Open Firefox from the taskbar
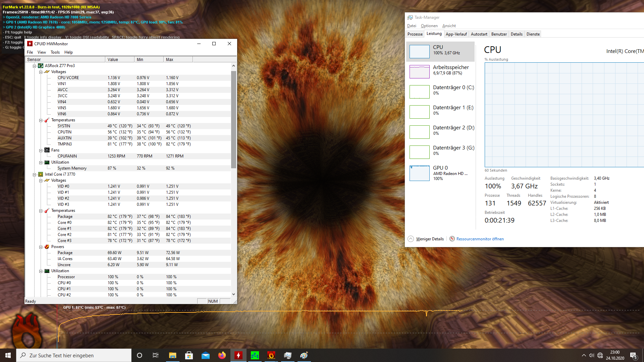The image size is (644, 362). pos(222,355)
